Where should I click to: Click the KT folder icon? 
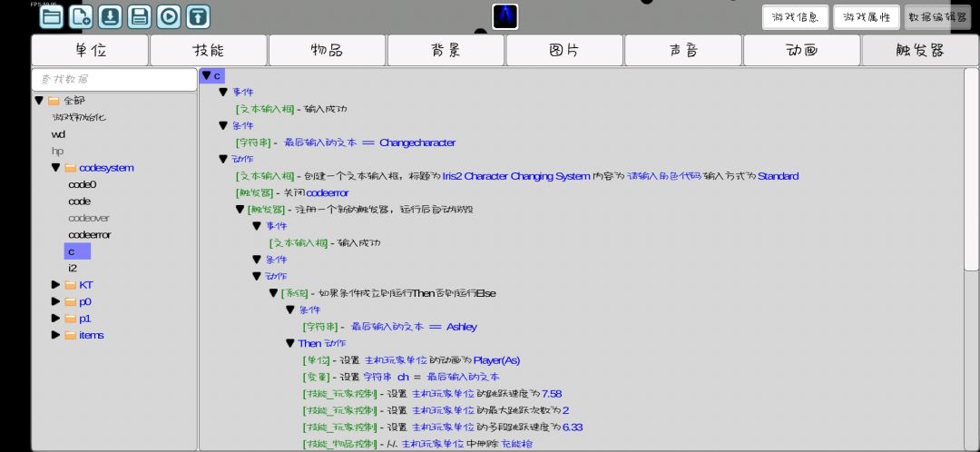[70, 285]
